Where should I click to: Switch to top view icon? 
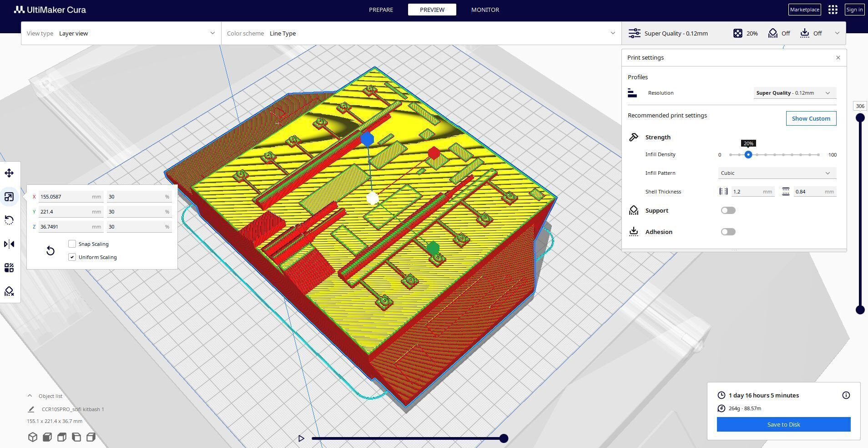(x=61, y=437)
